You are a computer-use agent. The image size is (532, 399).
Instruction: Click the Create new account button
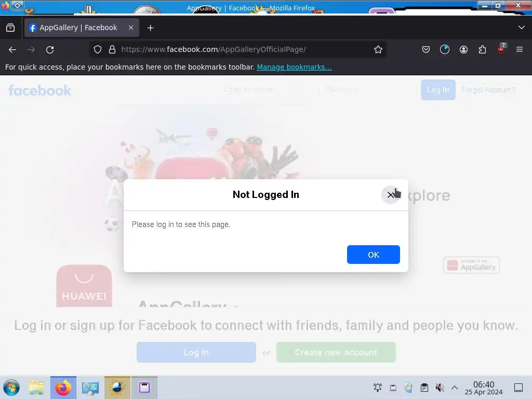(x=336, y=352)
